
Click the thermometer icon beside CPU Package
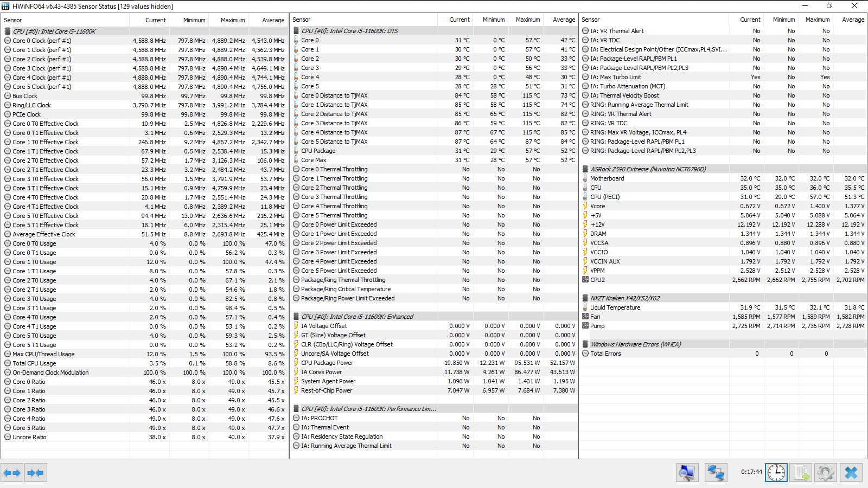(296, 151)
